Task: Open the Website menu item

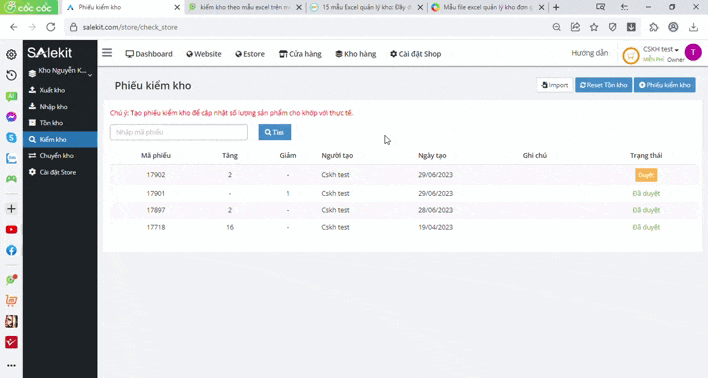Action: pyautogui.click(x=204, y=54)
